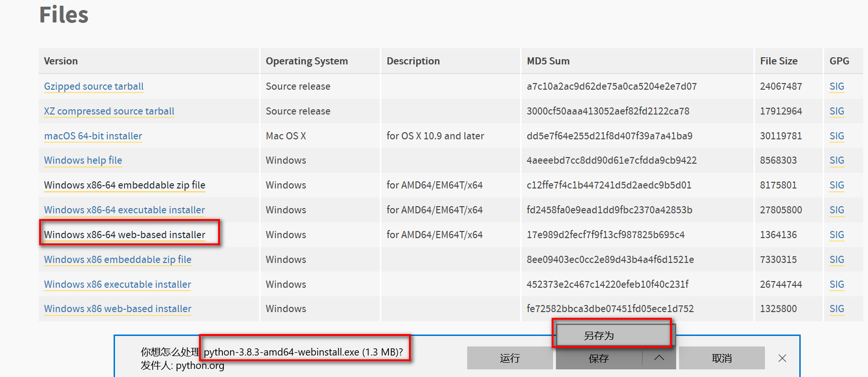Download Windows x86 embeddable zip file

pyautogui.click(x=118, y=260)
